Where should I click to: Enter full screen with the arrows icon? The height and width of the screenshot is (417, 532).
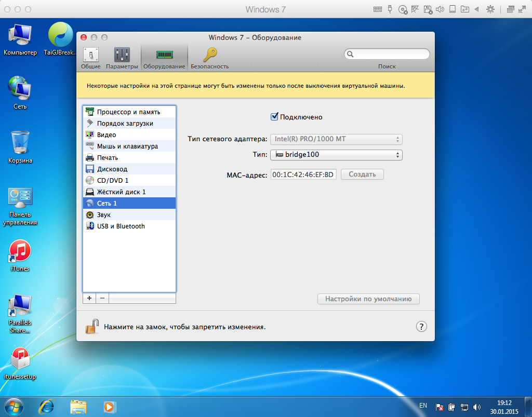522,9
